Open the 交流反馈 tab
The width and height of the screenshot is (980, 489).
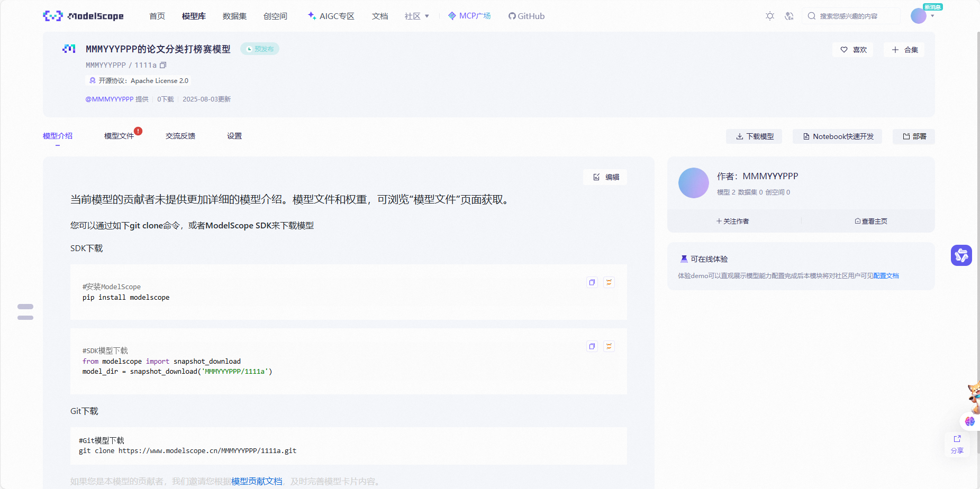click(x=180, y=136)
